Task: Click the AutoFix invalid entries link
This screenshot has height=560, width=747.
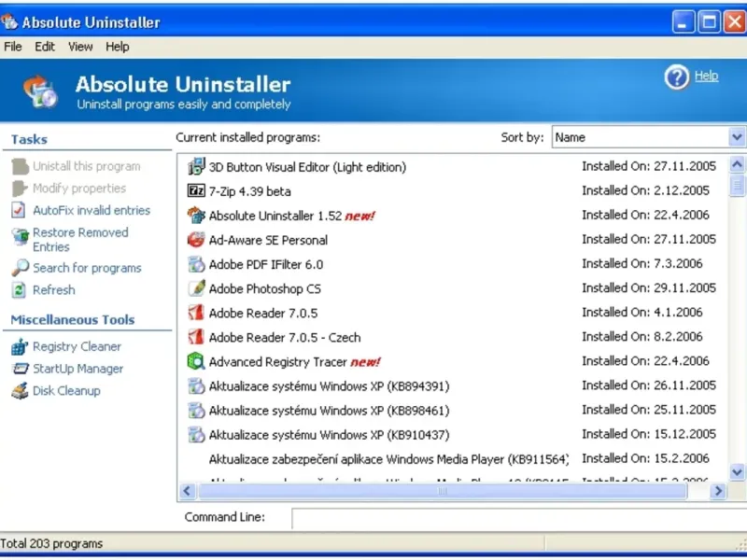Action: [x=92, y=210]
